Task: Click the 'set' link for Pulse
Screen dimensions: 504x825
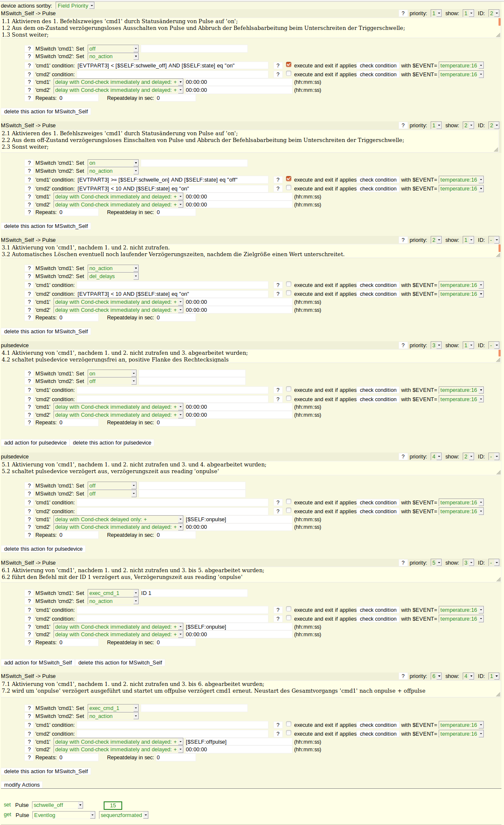Action: pyautogui.click(x=7, y=805)
